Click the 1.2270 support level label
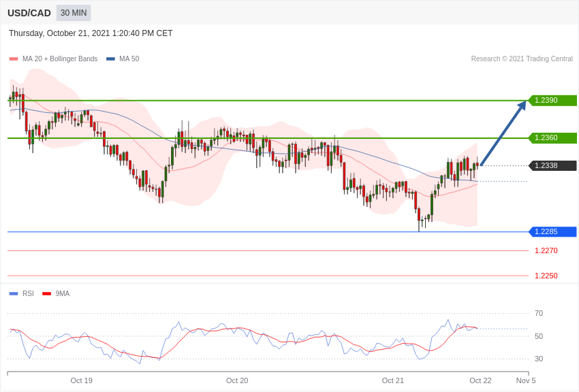 [x=546, y=250]
